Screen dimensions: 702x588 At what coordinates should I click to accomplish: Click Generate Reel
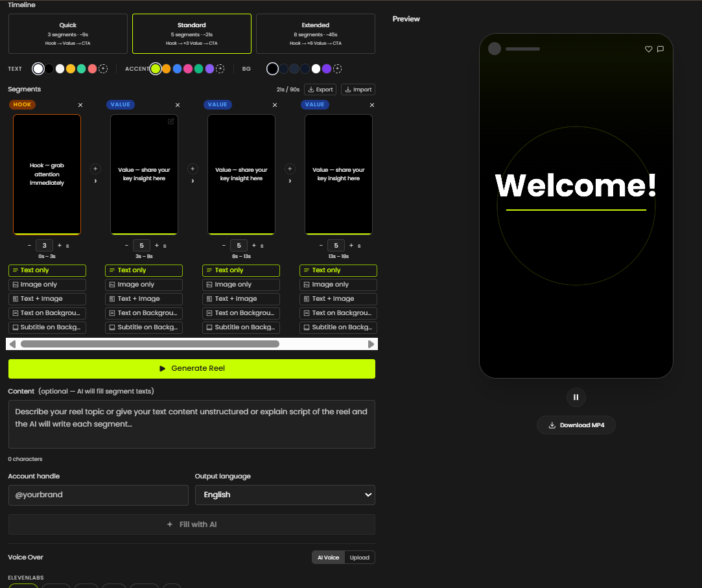[x=192, y=369]
